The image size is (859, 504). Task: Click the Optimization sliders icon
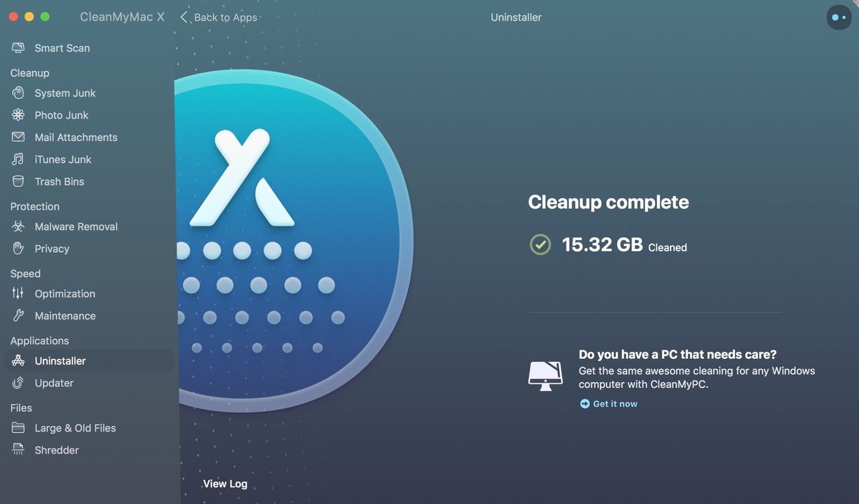tap(18, 293)
